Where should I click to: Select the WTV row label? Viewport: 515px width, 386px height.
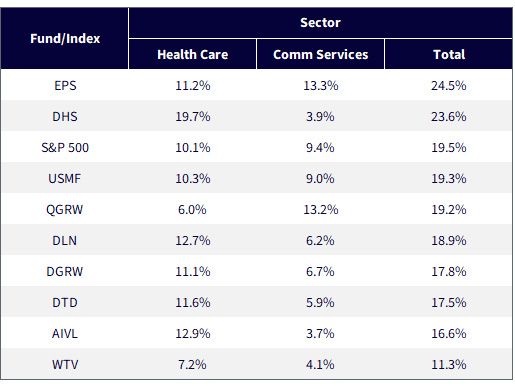click(65, 365)
